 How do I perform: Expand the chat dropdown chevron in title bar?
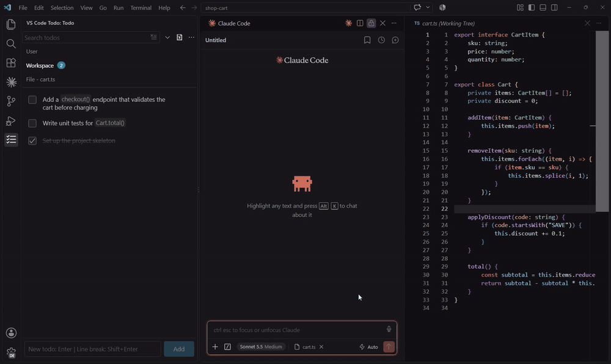tap(428, 7)
